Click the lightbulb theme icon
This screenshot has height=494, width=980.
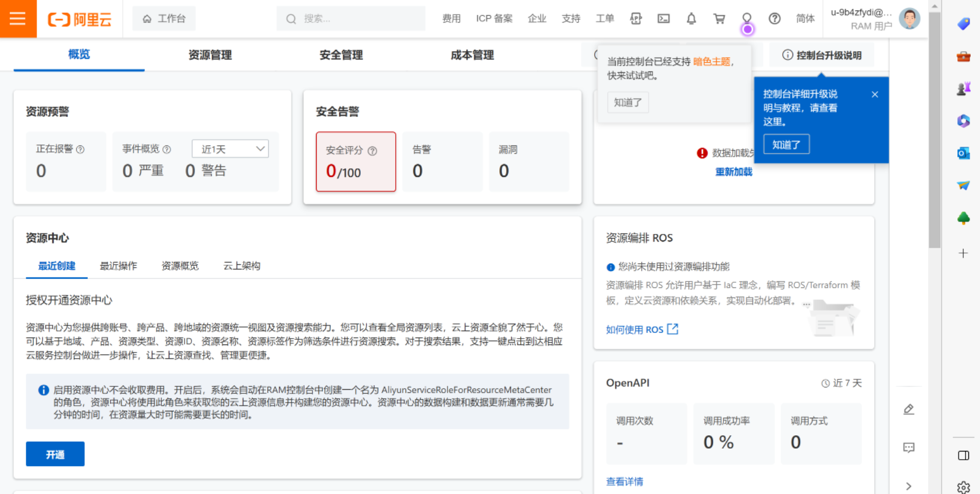pyautogui.click(x=747, y=19)
